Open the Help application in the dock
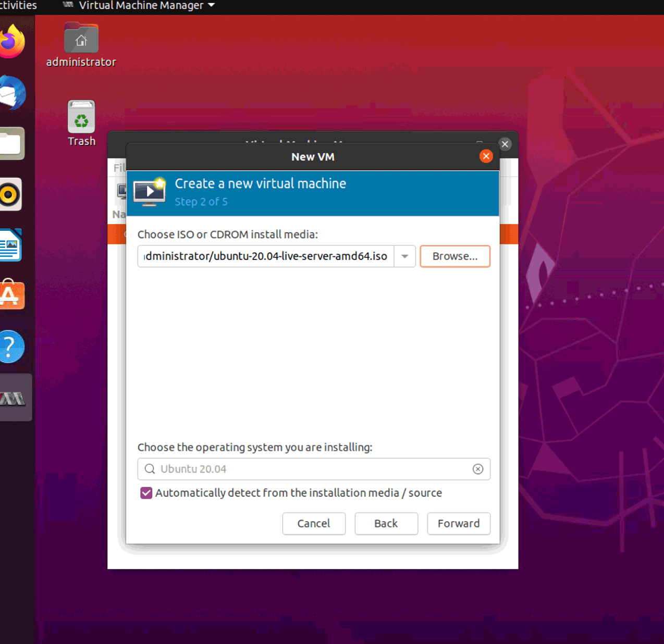 12,346
